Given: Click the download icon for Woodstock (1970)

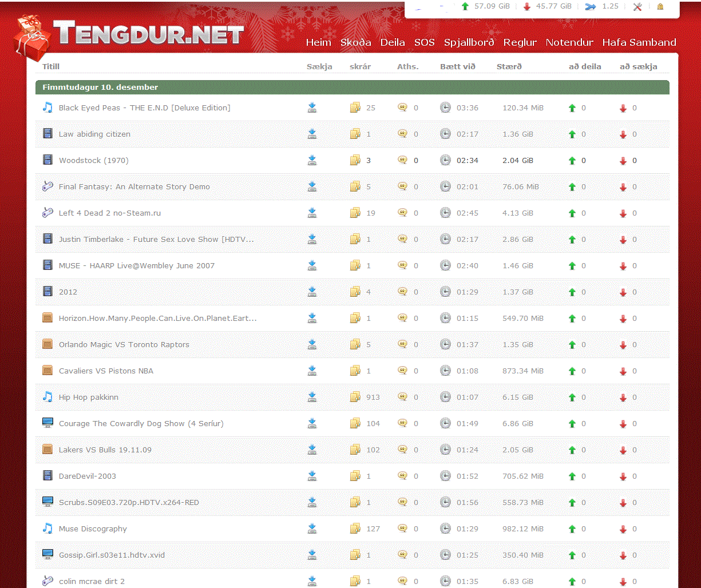Looking at the screenshot, I should (312, 160).
